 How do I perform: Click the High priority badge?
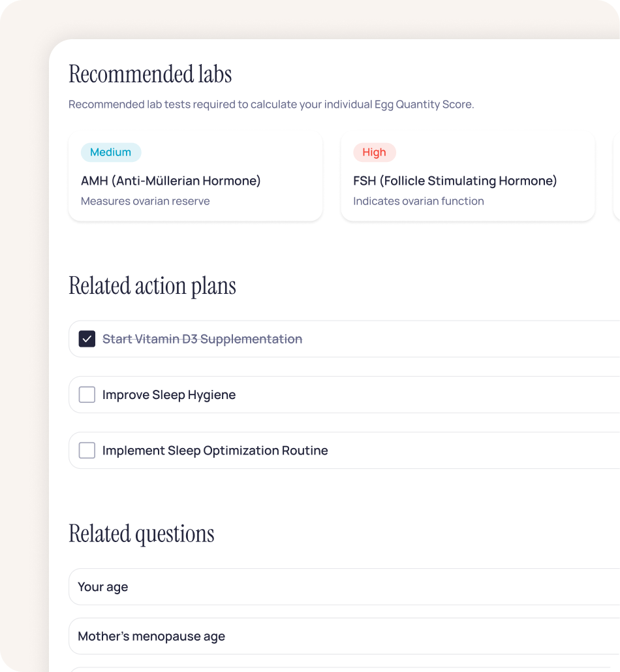(375, 152)
